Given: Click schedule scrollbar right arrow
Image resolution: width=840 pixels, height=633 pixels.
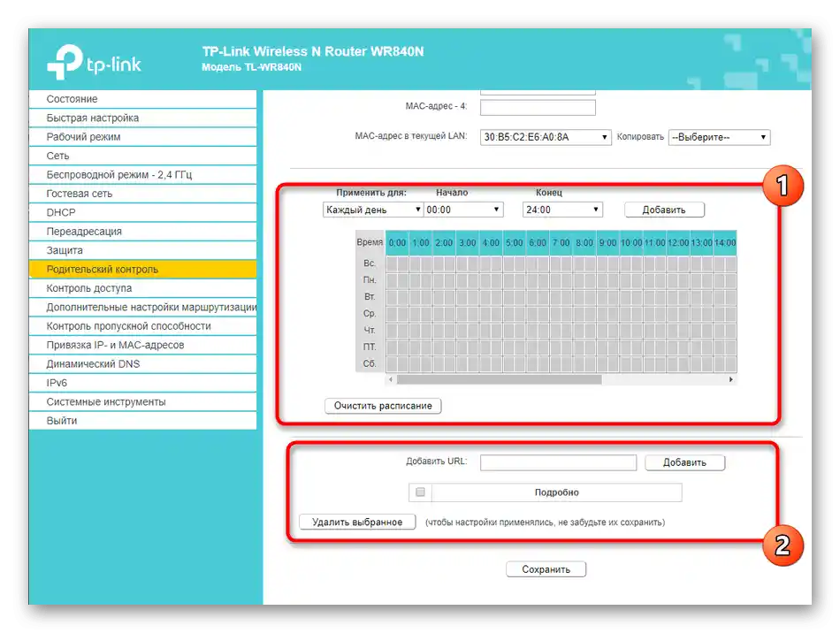Looking at the screenshot, I should point(730,379).
